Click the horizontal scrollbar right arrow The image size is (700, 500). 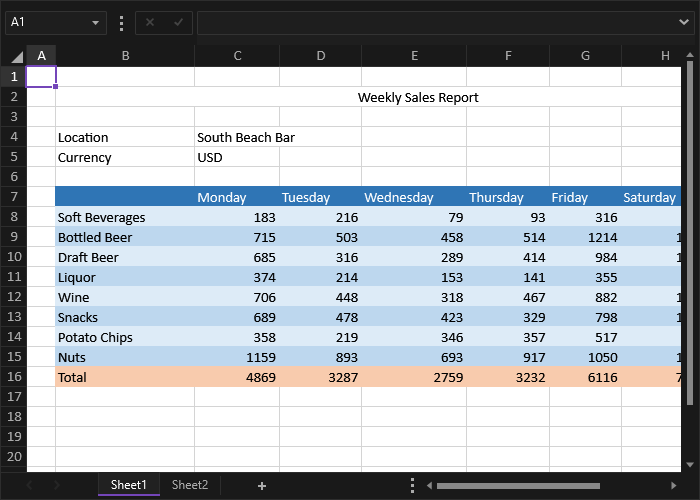(674, 486)
